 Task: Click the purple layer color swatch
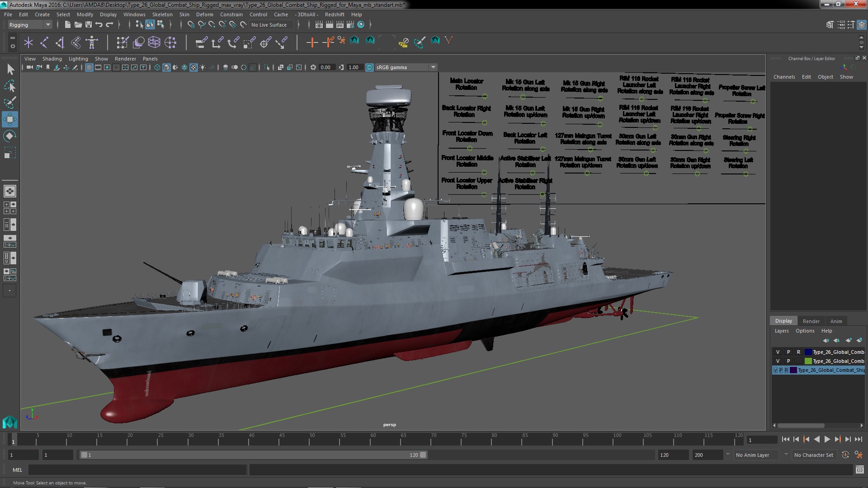click(793, 370)
